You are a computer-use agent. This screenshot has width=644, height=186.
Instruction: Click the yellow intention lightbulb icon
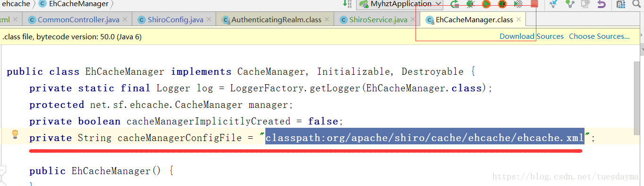pos(15,134)
